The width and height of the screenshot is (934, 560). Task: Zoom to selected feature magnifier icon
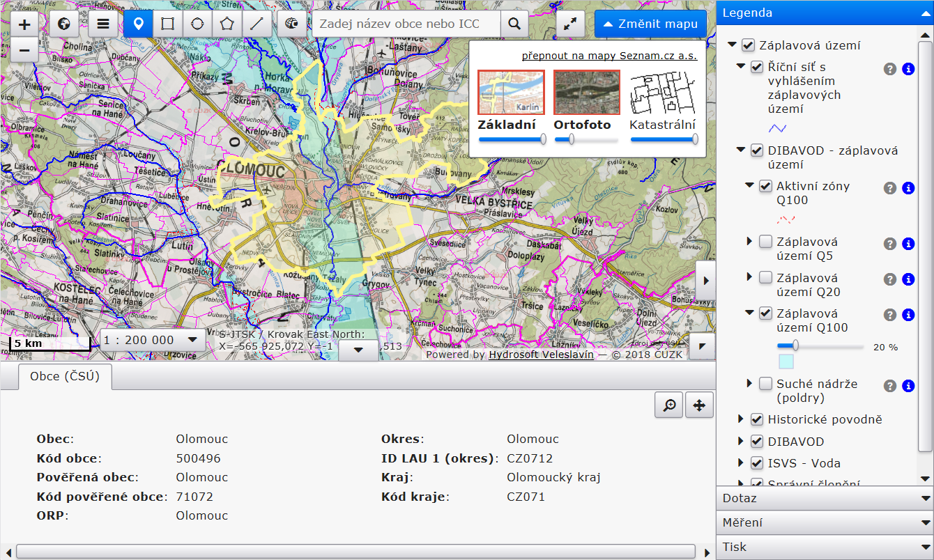point(669,405)
